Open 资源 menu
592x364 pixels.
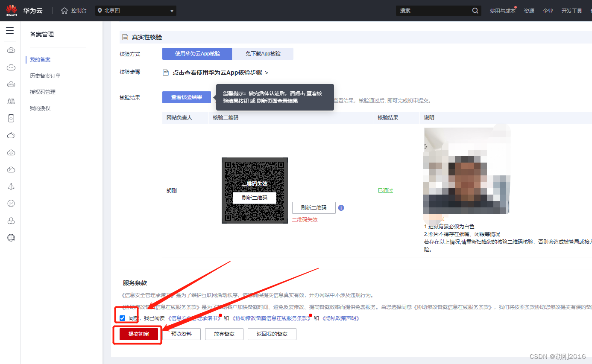point(529,11)
